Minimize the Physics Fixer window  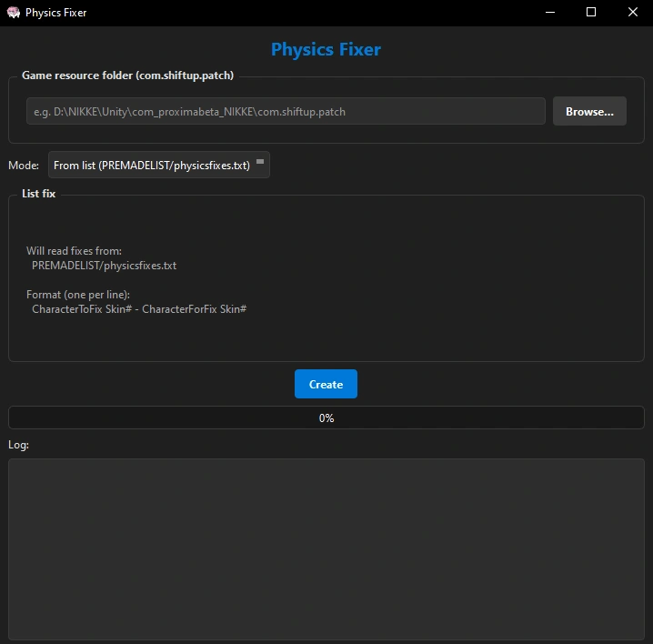click(550, 13)
